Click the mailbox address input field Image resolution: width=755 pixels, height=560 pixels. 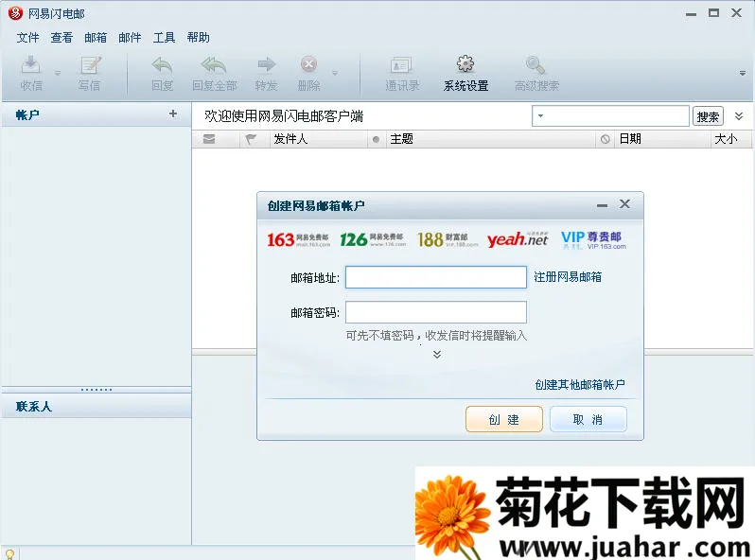435,277
